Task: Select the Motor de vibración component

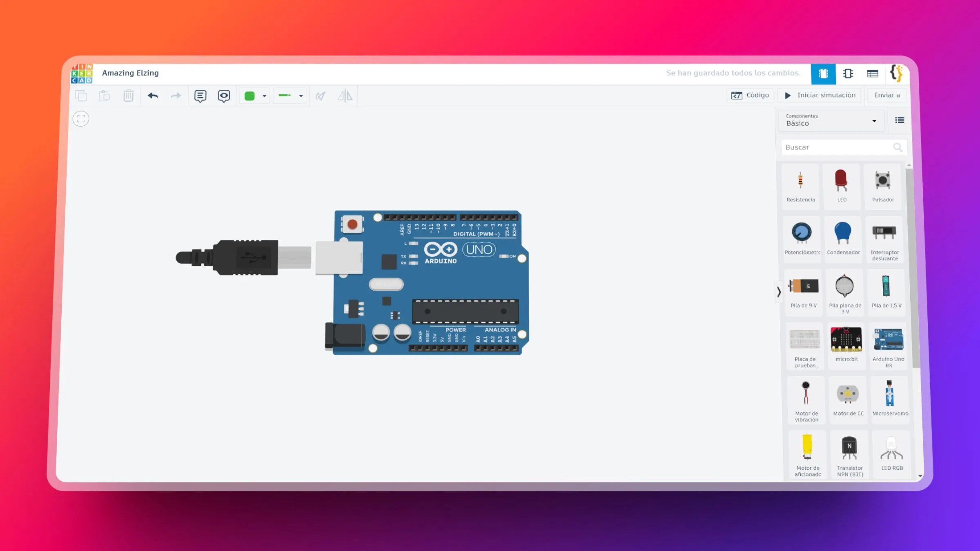Action: point(806,400)
